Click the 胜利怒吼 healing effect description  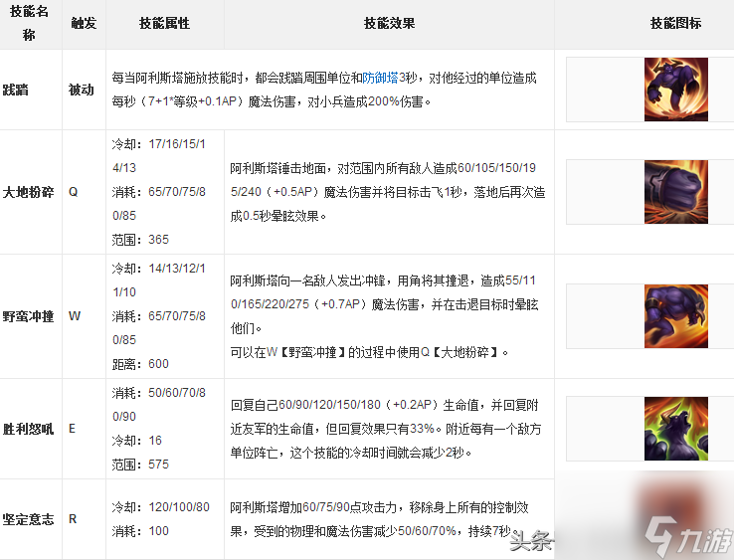[x=386, y=429]
